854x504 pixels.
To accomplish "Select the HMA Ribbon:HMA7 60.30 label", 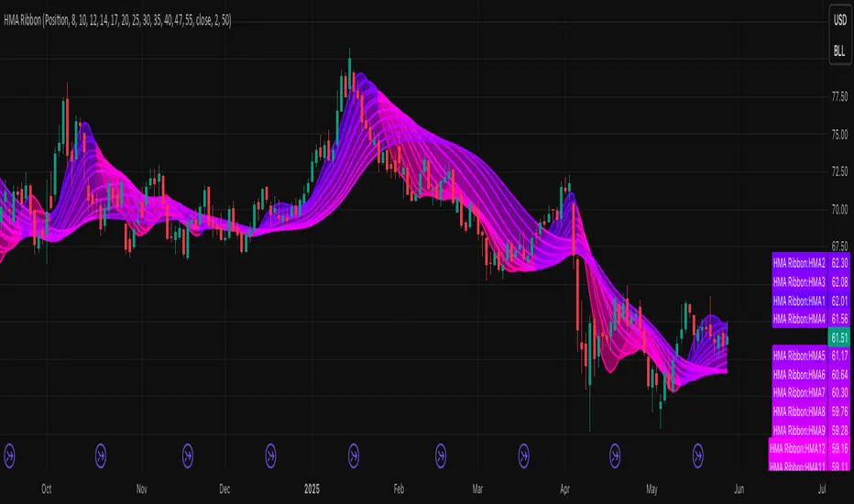I will tap(810, 392).
